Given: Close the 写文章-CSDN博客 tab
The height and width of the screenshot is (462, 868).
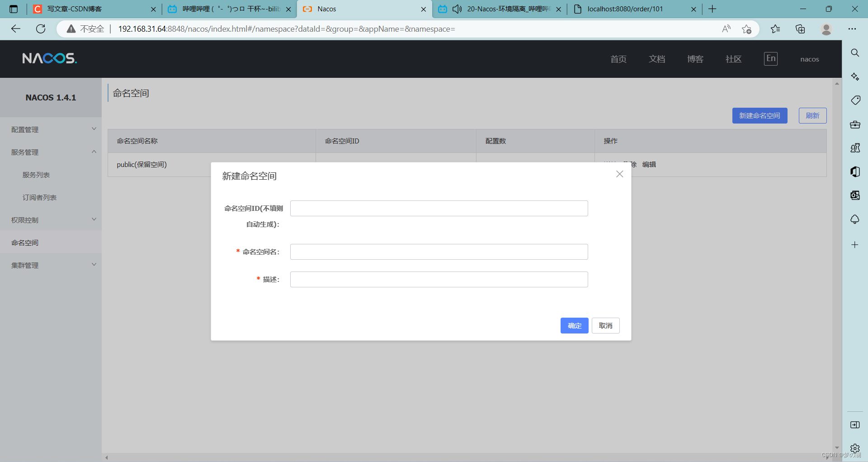Looking at the screenshot, I should point(153,9).
